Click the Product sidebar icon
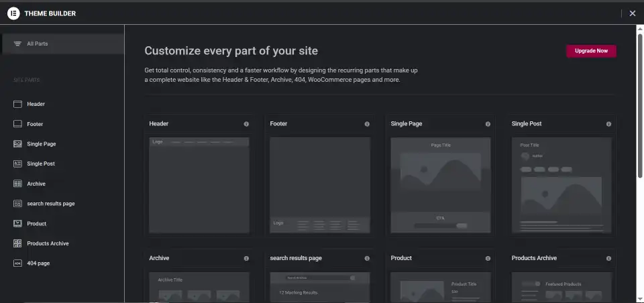Screen dimensions: 644x303 coord(17,224)
